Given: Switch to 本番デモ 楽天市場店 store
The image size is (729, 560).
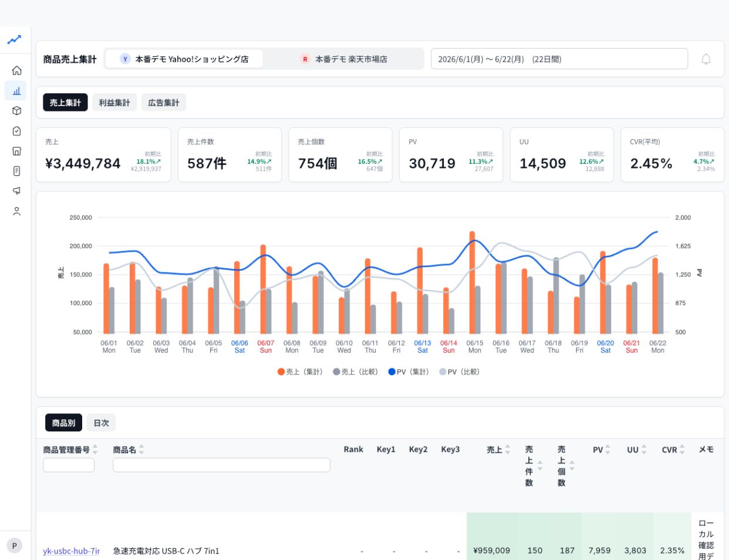Looking at the screenshot, I should pos(343,59).
